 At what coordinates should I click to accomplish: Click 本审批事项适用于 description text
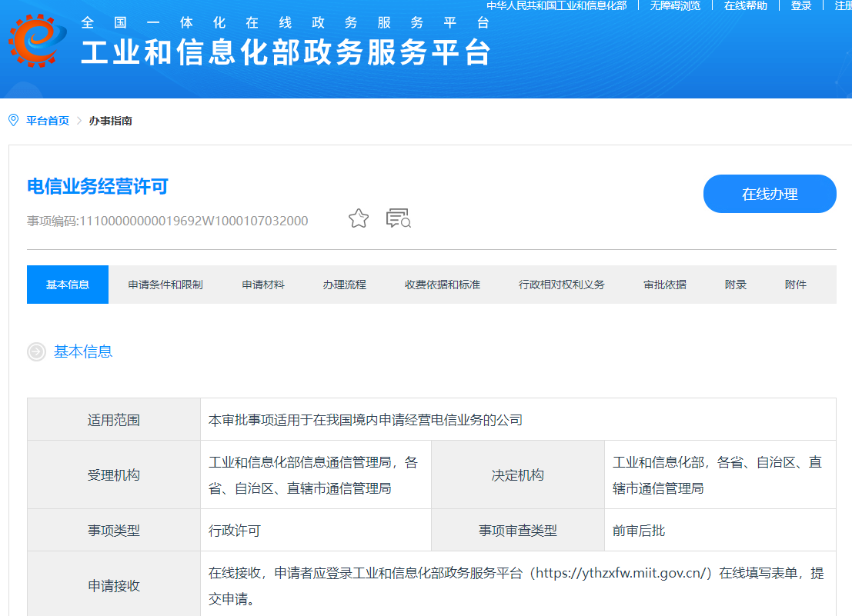[365, 420]
